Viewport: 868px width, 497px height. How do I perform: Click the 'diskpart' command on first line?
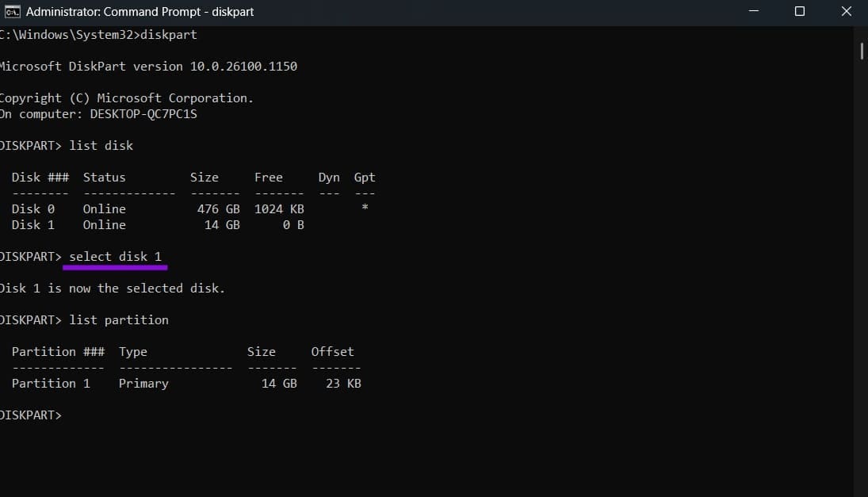169,34
